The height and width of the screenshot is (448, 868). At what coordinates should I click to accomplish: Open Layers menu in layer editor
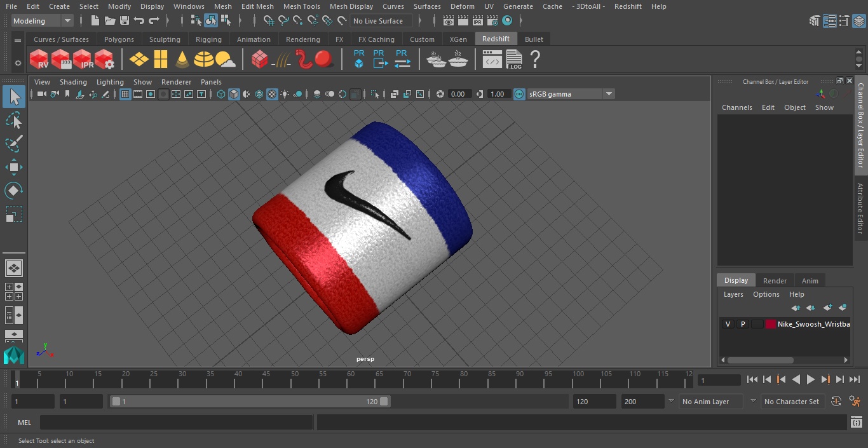click(733, 294)
